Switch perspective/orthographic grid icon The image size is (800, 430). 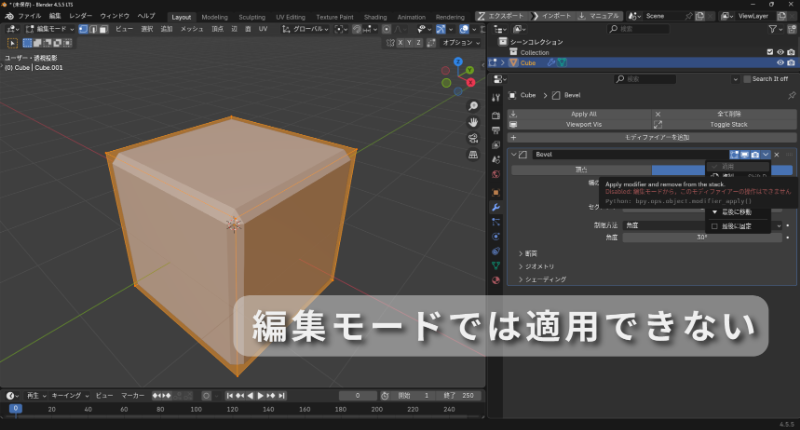473,155
